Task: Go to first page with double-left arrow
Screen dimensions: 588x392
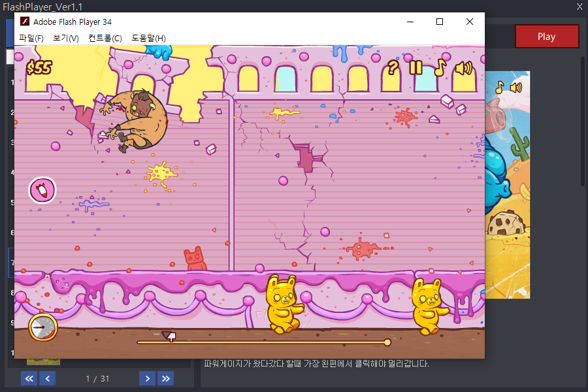Action: (x=29, y=378)
